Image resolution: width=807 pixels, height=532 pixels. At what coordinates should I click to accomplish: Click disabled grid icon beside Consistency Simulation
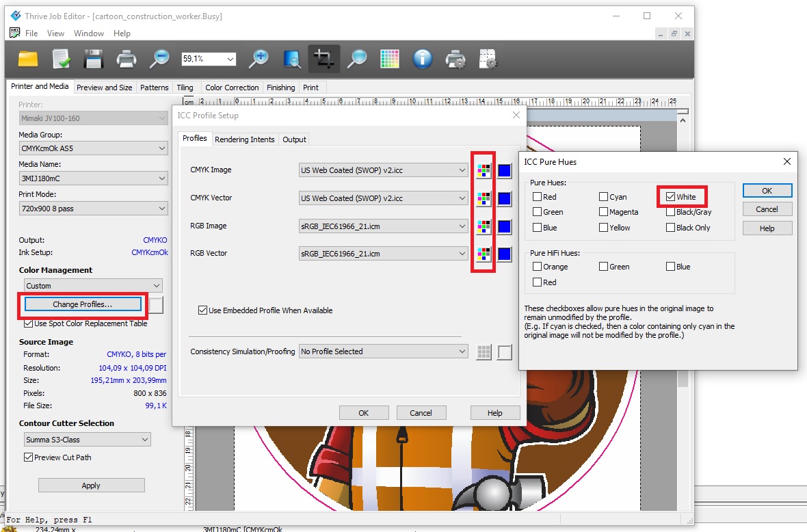pyautogui.click(x=484, y=352)
